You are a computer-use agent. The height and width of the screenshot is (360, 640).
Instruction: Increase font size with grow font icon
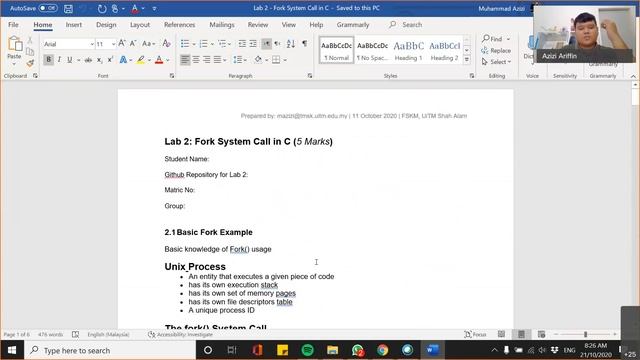[x=122, y=43]
